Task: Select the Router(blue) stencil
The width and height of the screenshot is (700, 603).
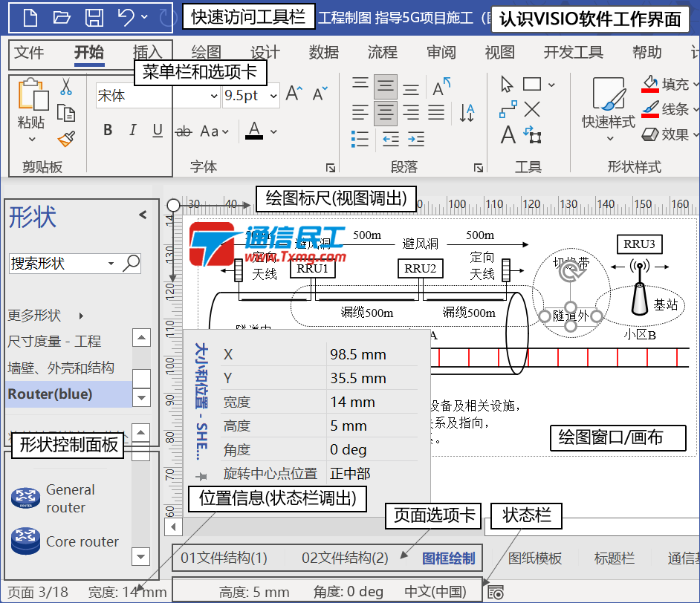Action: (69, 394)
